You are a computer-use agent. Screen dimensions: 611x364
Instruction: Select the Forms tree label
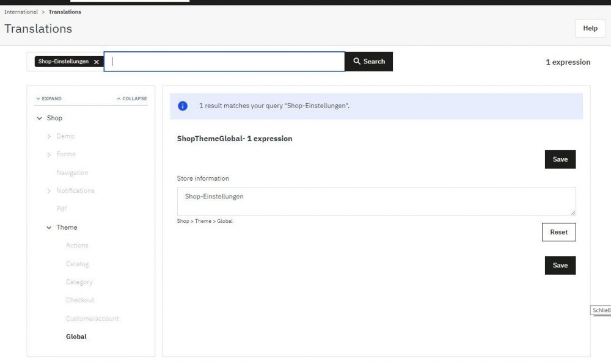pos(65,154)
